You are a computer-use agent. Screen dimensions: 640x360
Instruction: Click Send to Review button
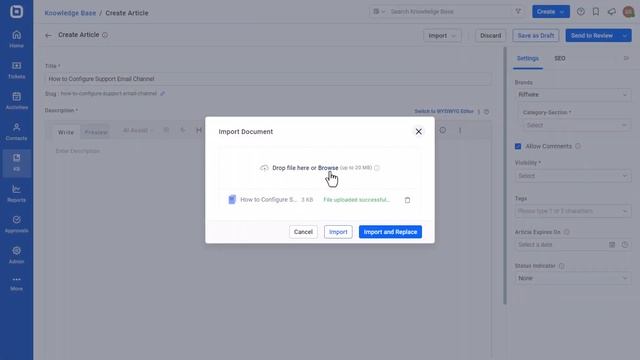pos(592,36)
